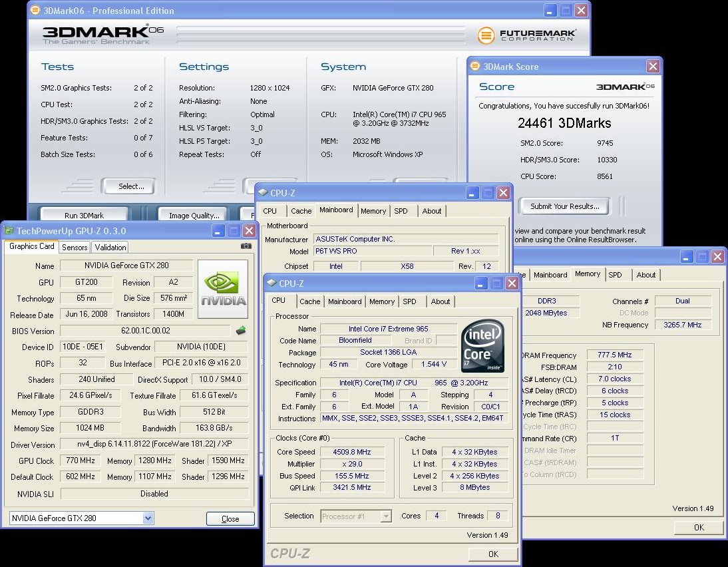
Task: Click the GPU-Z BIOS save chip icon
Action: coord(241,331)
